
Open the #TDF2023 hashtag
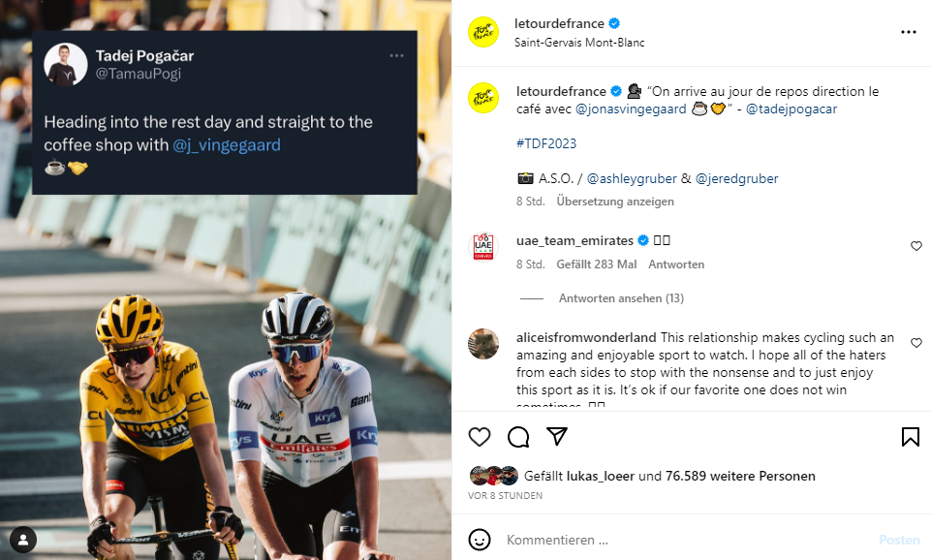click(x=546, y=143)
